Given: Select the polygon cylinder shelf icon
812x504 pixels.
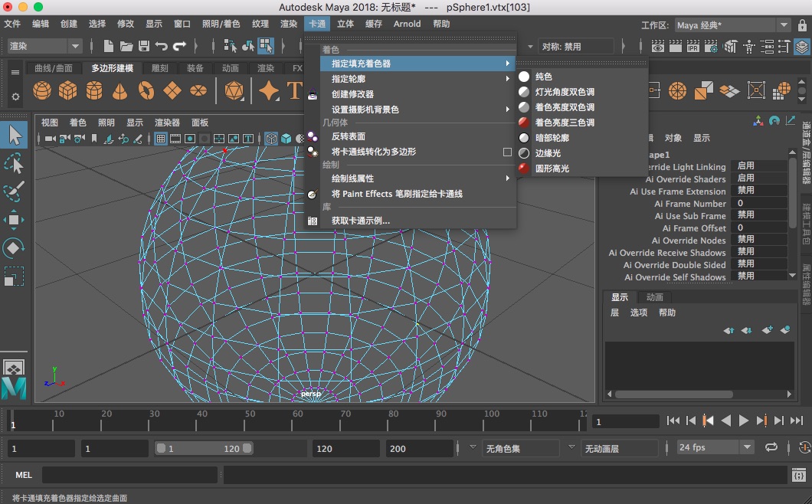Looking at the screenshot, I should [x=93, y=90].
